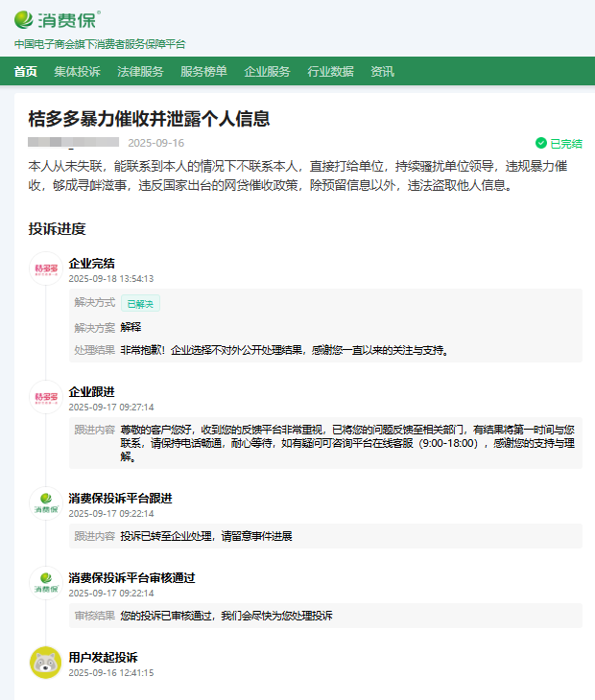Click the 投诉进度 section heading
Screen dimensions: 595x700
tap(58, 228)
